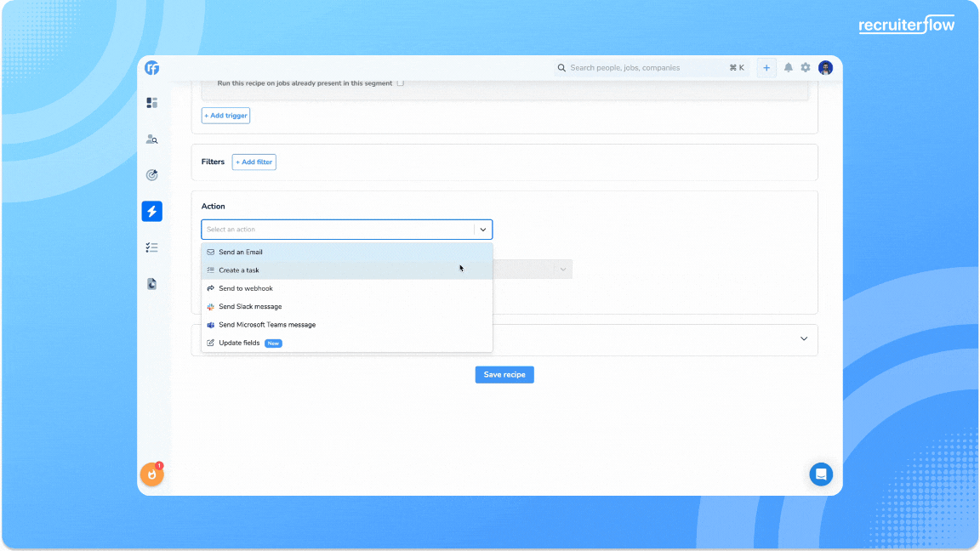This screenshot has width=980, height=551.
Task: Open the target goals sidebar icon
Action: [152, 175]
